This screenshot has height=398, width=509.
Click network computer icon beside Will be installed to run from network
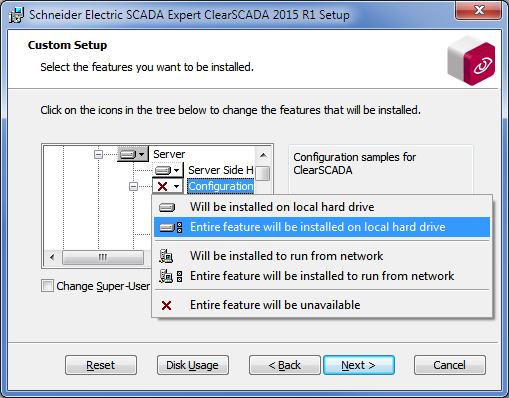pos(166,256)
